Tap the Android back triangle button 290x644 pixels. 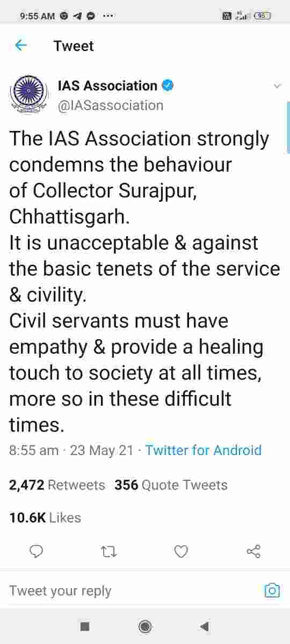tap(204, 626)
